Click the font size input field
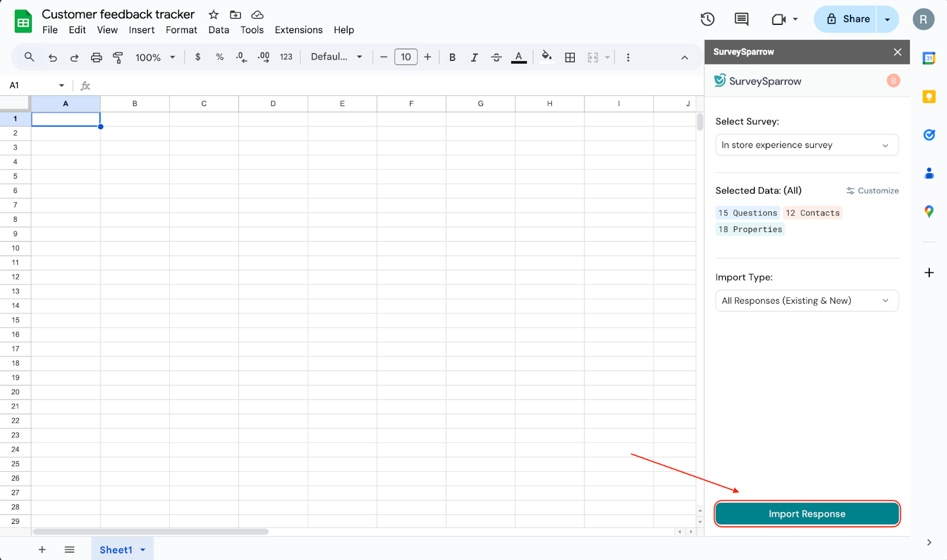Image resolution: width=947 pixels, height=560 pixels. pos(405,57)
